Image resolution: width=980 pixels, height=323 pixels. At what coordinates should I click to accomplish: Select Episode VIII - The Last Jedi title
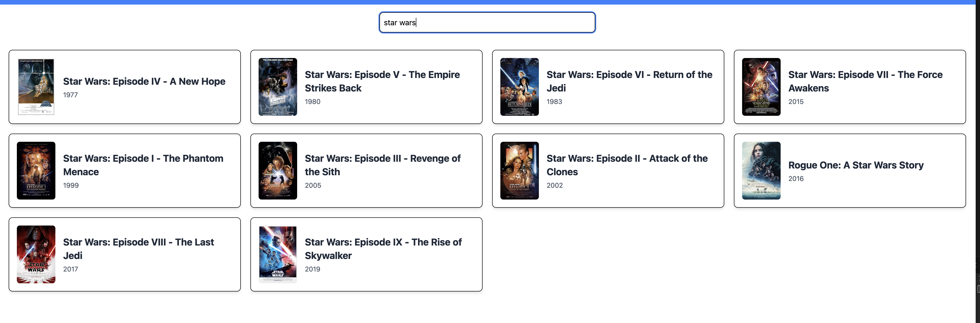138,248
